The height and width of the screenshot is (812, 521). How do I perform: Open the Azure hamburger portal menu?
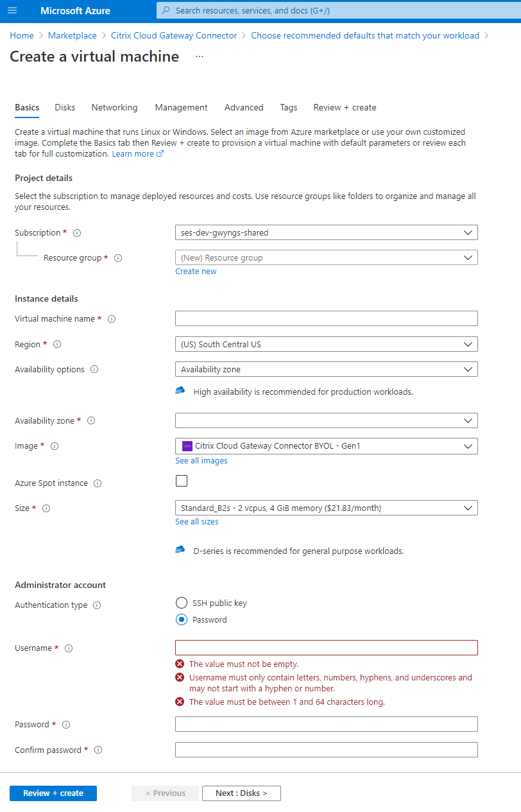[12, 10]
